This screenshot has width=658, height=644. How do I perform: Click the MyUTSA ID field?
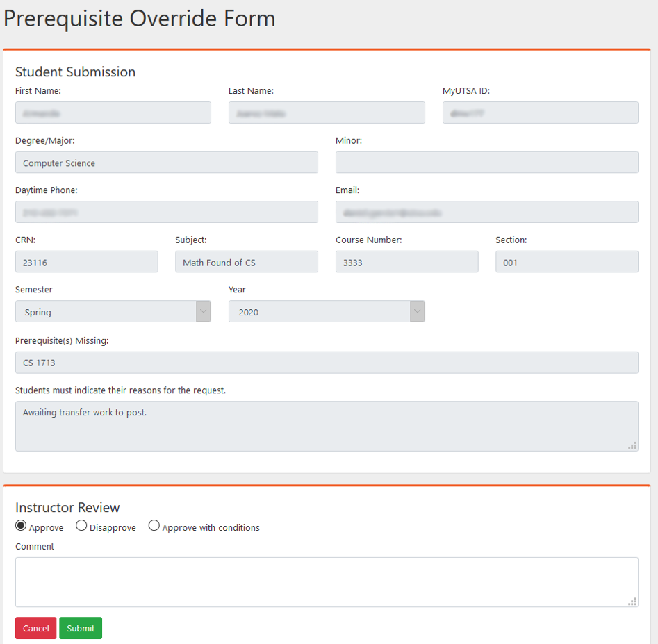tap(541, 113)
